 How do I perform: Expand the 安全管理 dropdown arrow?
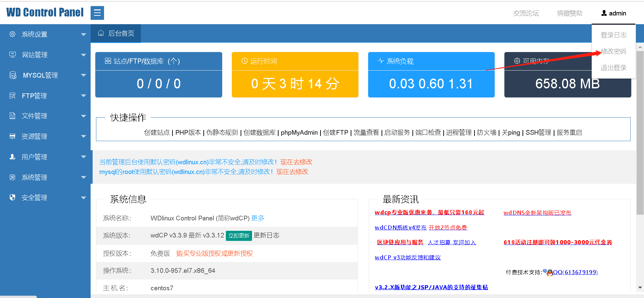[84, 198]
